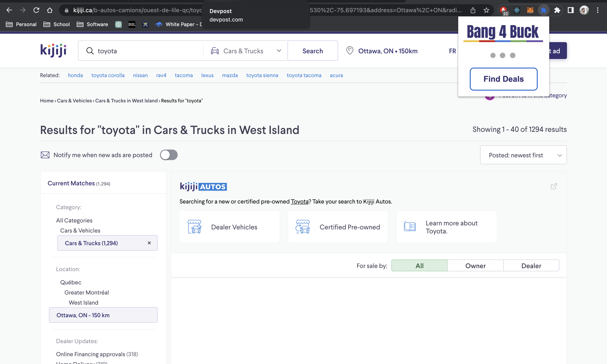Open the School bookmarks folder

[57, 24]
